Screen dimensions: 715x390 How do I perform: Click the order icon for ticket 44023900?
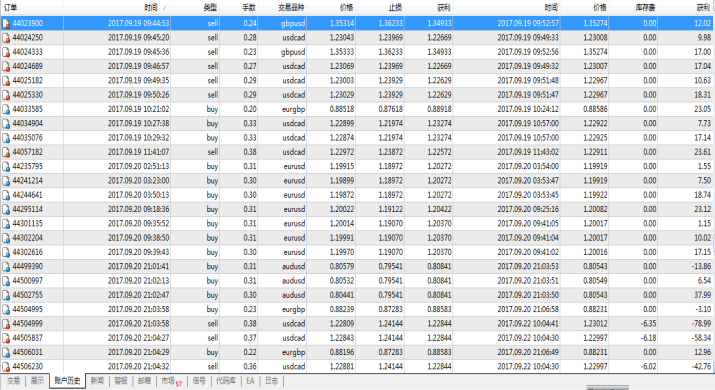(x=6, y=23)
